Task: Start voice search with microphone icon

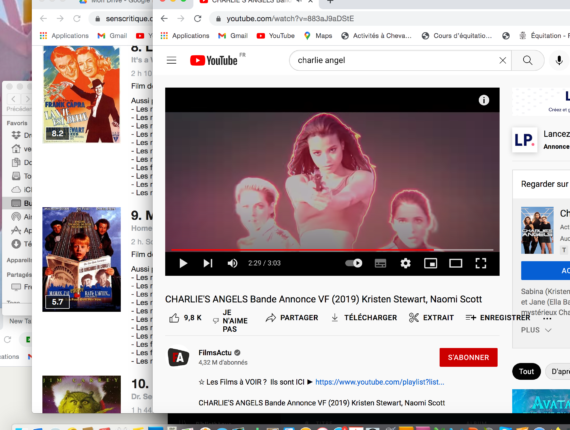Action: [559, 60]
